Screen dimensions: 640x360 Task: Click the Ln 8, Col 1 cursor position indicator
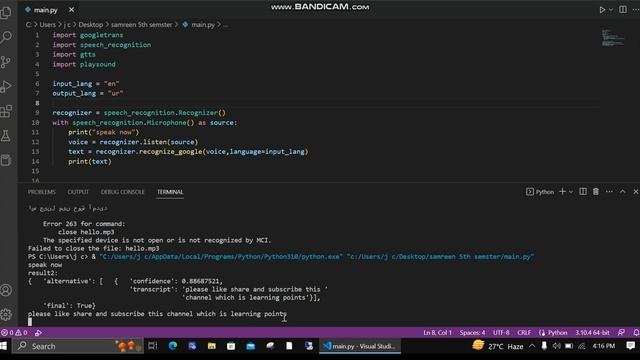(437, 333)
